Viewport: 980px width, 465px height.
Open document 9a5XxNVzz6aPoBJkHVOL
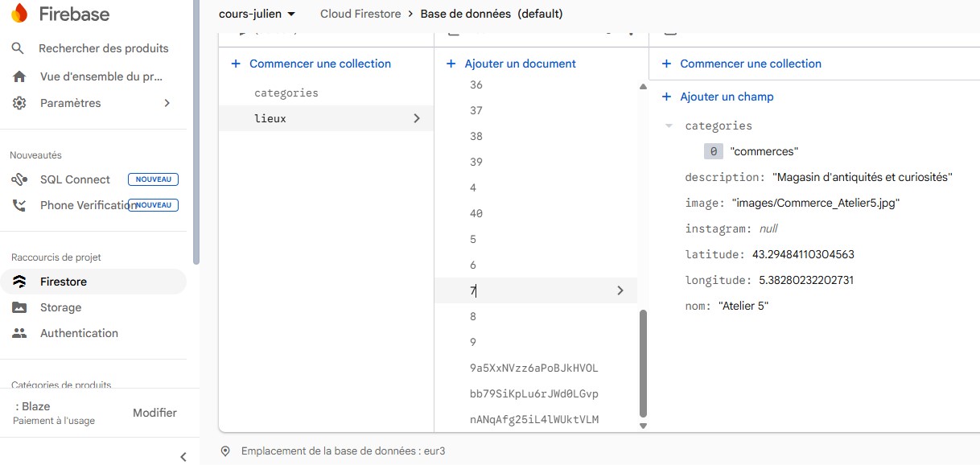[536, 368]
